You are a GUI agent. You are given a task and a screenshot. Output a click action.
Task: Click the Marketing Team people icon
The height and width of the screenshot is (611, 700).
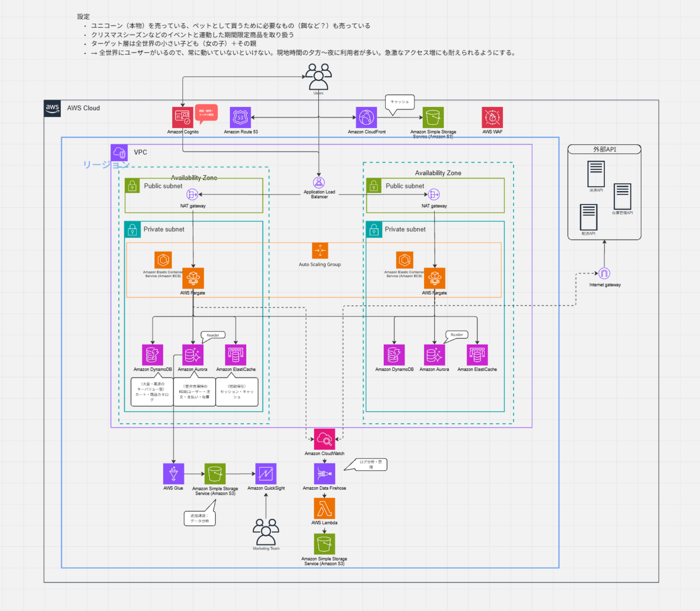click(x=266, y=532)
